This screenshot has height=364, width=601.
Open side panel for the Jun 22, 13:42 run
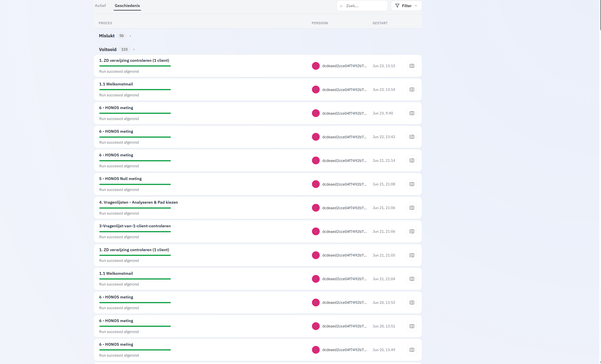(412, 137)
